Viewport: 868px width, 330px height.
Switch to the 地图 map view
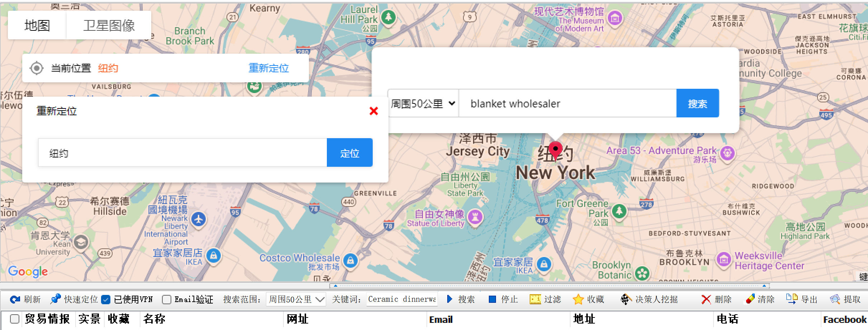pyautogui.click(x=37, y=25)
